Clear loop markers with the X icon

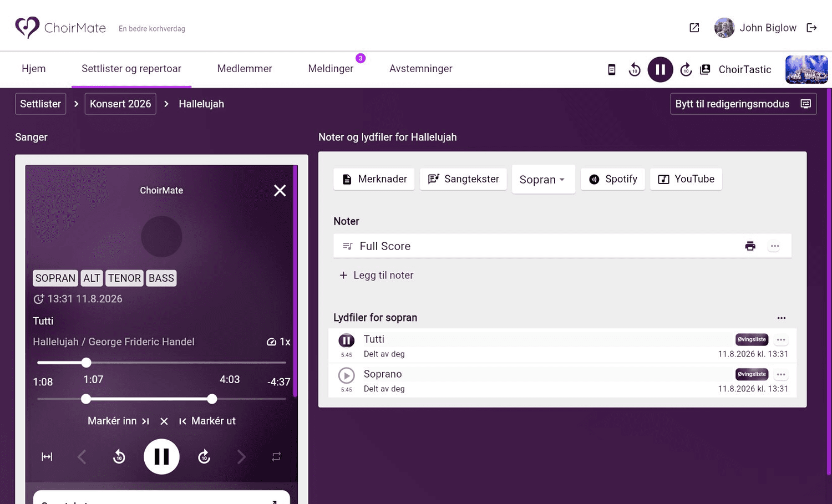tap(164, 421)
